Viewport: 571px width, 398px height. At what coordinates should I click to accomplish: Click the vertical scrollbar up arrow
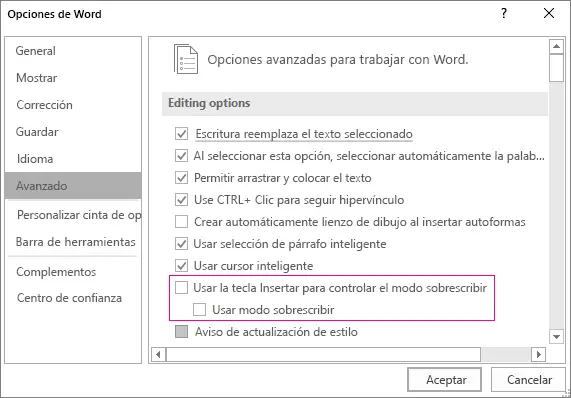(x=556, y=46)
